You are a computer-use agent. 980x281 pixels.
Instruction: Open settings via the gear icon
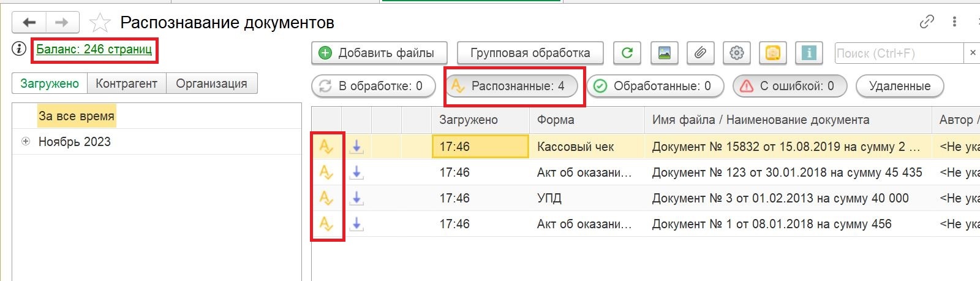point(737,53)
